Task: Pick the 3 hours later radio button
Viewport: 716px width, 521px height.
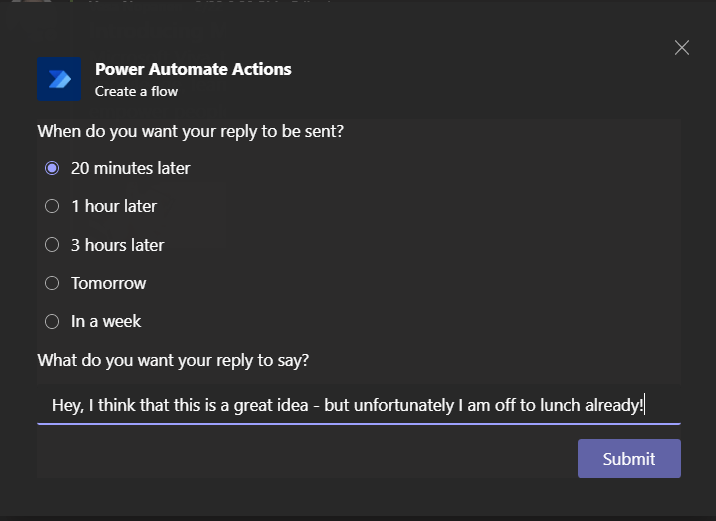Action: click(53, 245)
